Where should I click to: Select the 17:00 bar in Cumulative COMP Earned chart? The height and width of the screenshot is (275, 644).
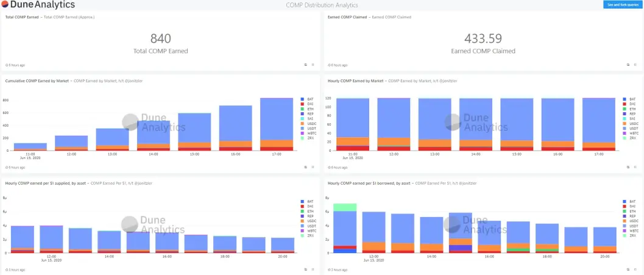click(277, 124)
